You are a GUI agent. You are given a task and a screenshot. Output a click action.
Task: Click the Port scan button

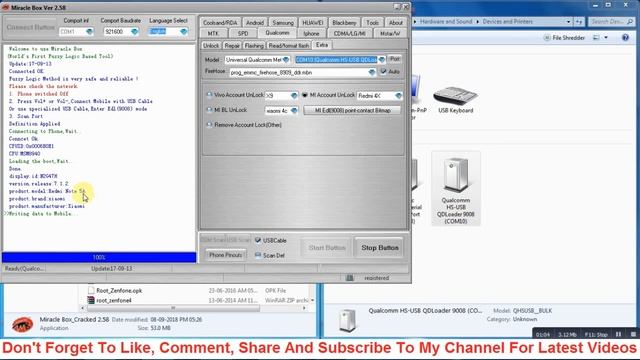[395, 59]
